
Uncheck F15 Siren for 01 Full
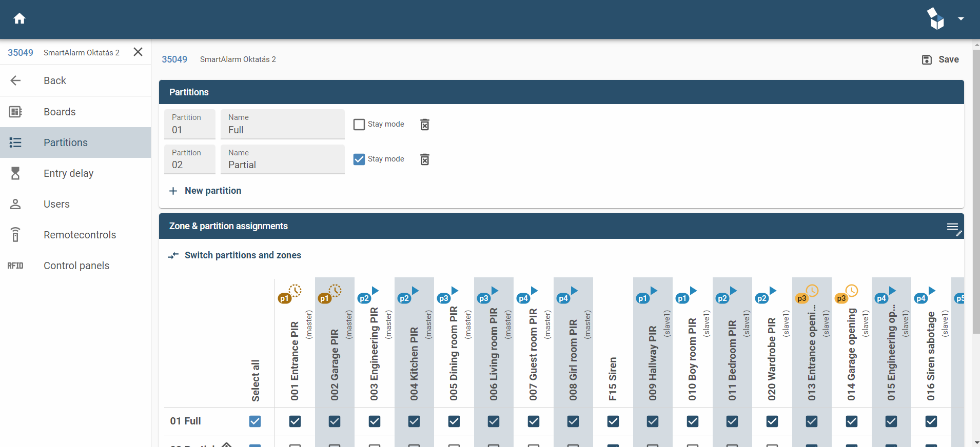click(x=613, y=421)
